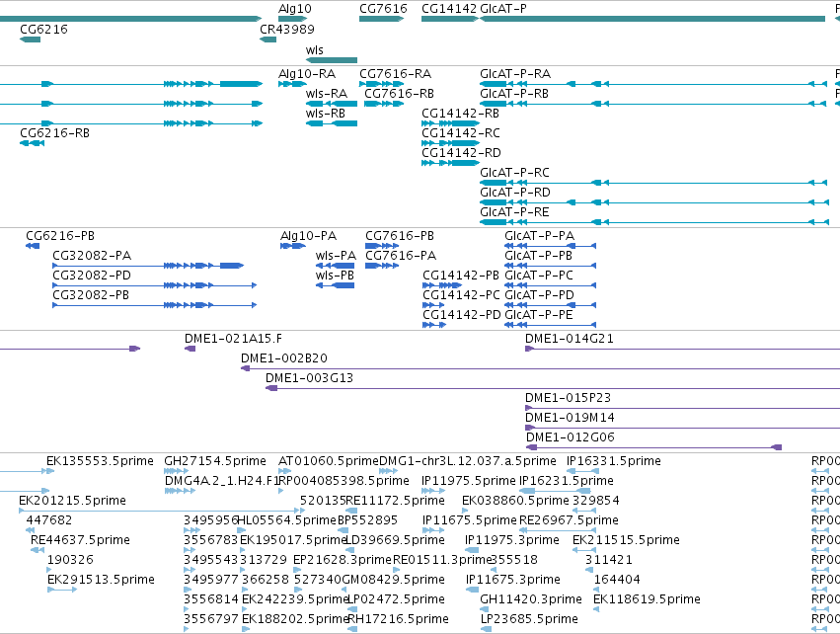Click the GlcAT-P-RE transcript label
The height and width of the screenshot is (634, 840).
click(x=515, y=211)
